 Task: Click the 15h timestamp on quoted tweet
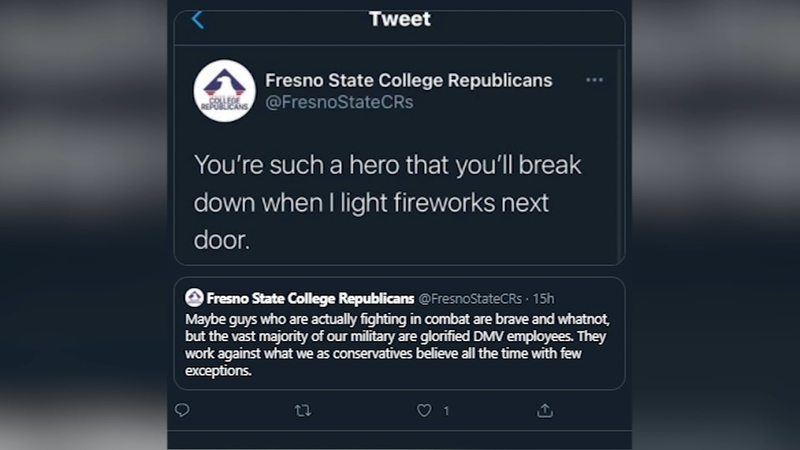[x=543, y=298]
